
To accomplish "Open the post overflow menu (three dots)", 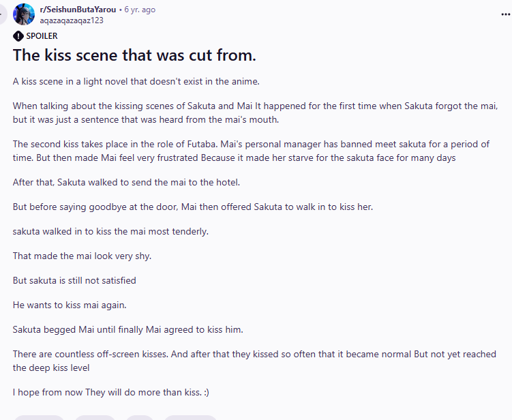I will tap(505, 14).
